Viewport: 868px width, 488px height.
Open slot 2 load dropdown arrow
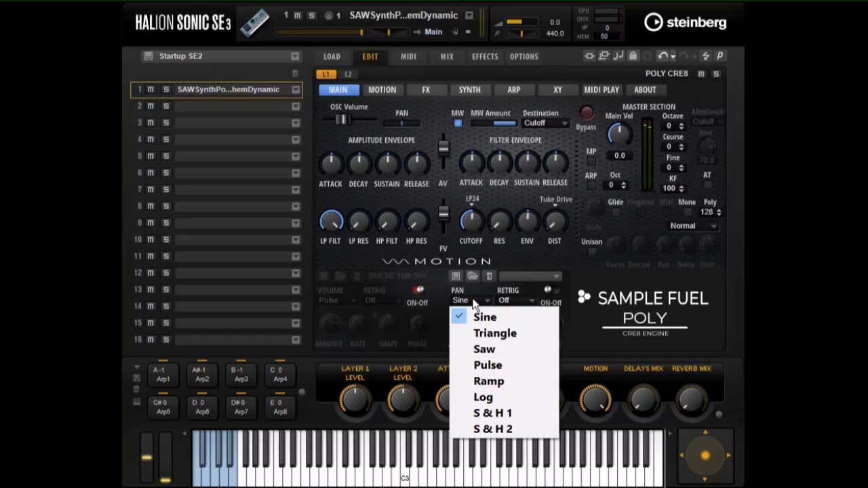click(296, 106)
